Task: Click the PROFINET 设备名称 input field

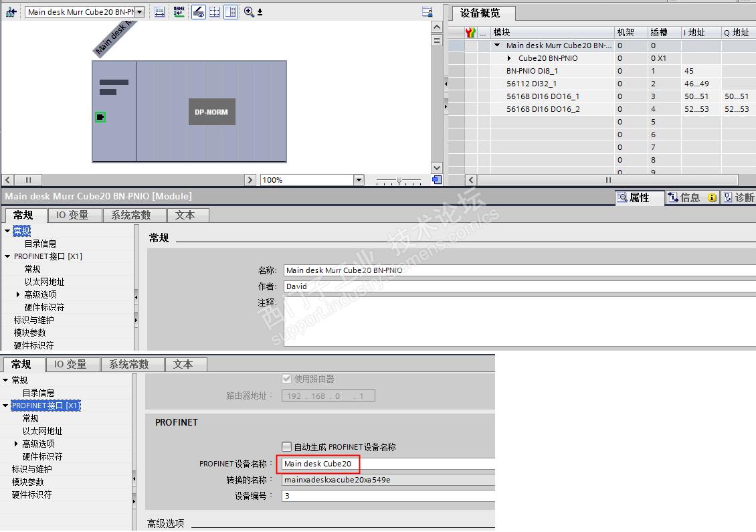Action: tap(389, 464)
